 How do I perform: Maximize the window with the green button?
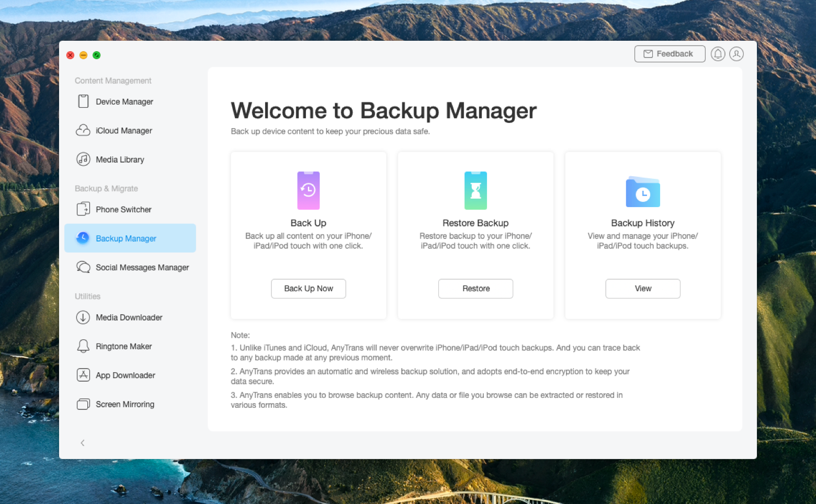(x=96, y=55)
